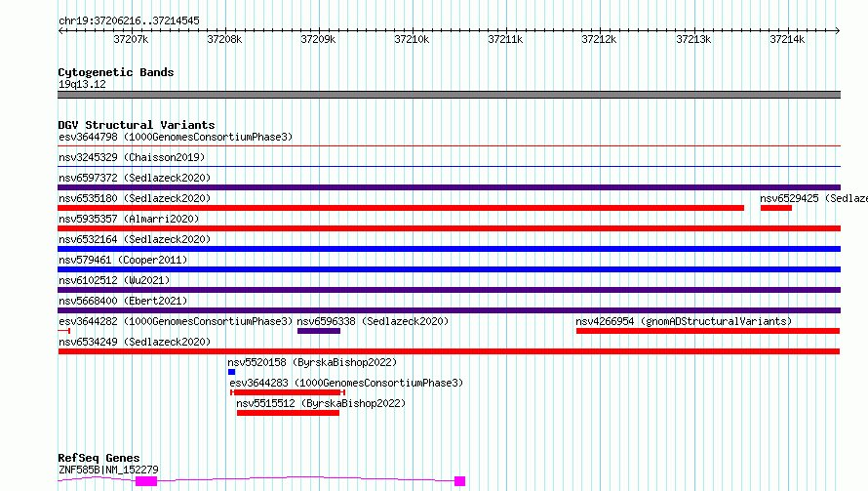Click the nsv6597372 Sedlazeck2020 purple bar

tap(449, 187)
